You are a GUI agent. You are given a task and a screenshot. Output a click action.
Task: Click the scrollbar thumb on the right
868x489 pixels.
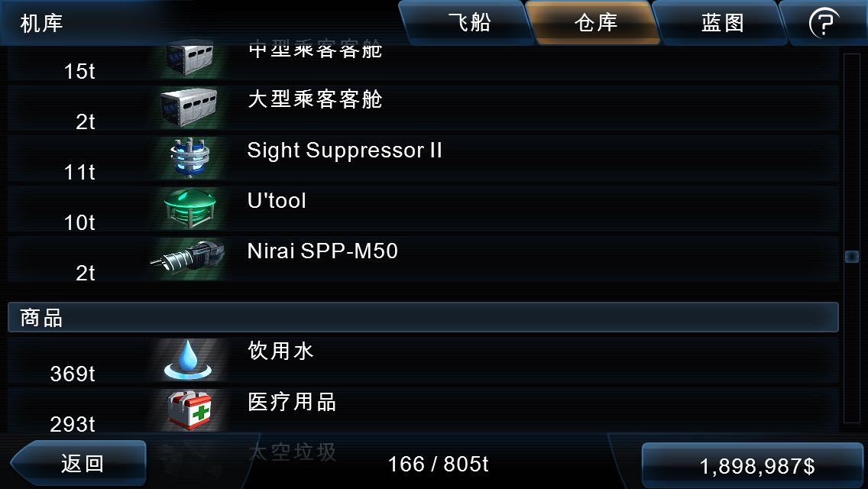(x=852, y=257)
